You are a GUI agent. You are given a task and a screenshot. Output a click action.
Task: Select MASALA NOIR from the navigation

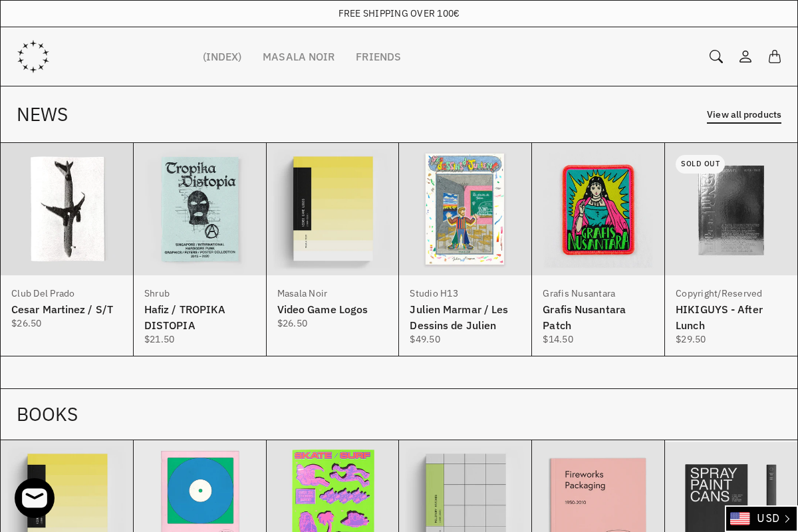[x=299, y=57]
